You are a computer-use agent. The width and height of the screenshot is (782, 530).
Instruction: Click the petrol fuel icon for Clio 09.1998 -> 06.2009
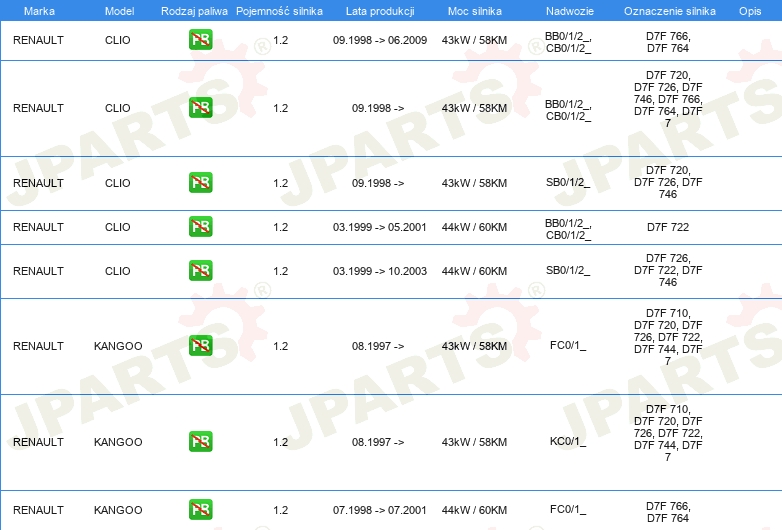pos(200,40)
